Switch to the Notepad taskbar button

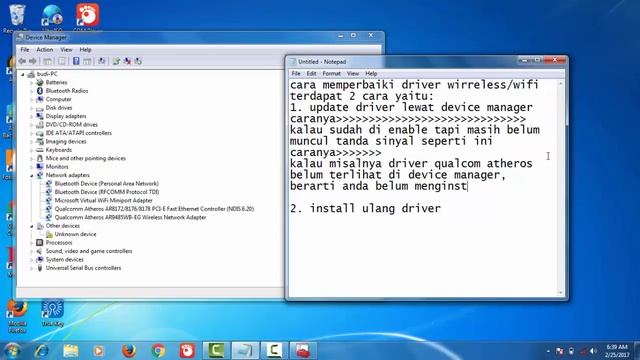[x=245, y=351]
